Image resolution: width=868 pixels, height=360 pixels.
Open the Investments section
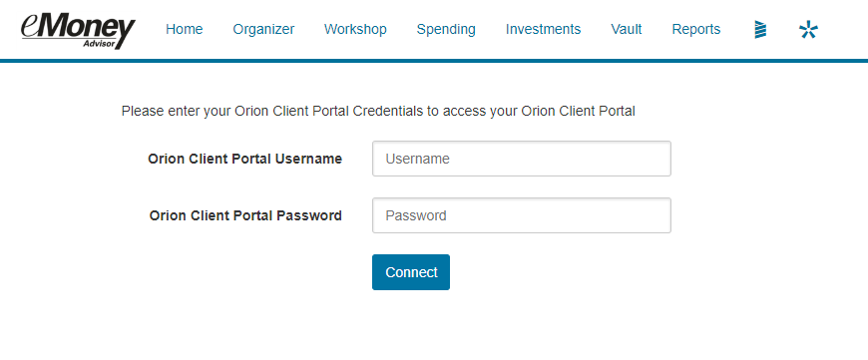coord(543,29)
